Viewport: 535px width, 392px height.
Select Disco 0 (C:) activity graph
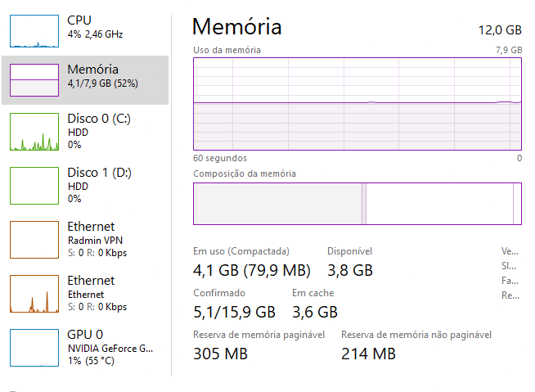tap(34, 132)
